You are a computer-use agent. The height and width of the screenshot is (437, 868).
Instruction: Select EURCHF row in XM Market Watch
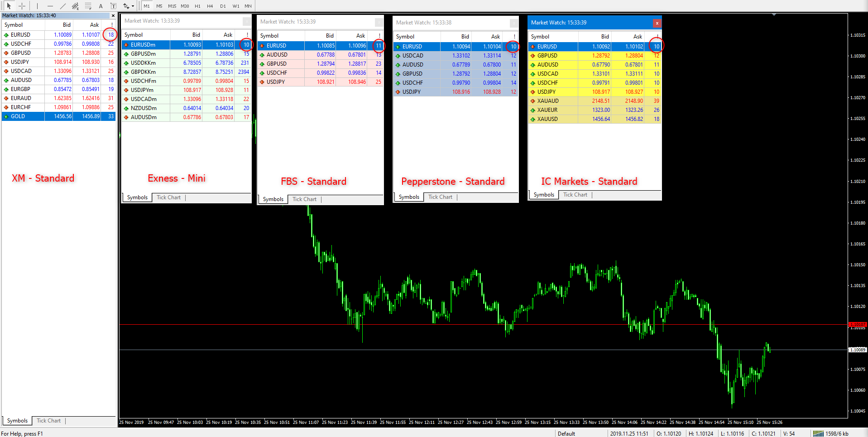[x=59, y=107]
